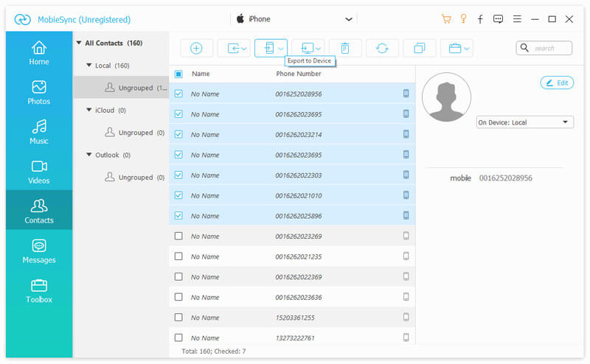The width and height of the screenshot is (590, 364).
Task: Select row with number 0016262023695 second row
Action: (x=292, y=114)
